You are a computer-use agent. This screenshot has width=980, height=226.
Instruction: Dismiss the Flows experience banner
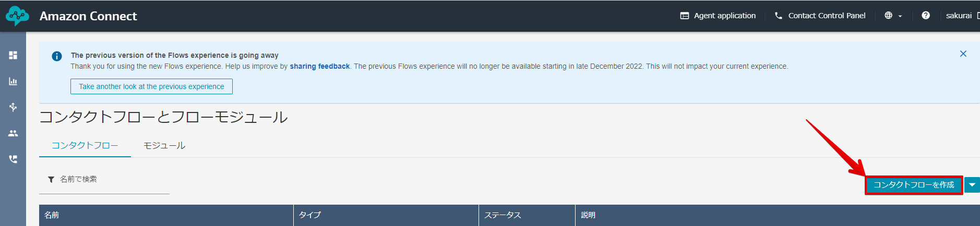pyautogui.click(x=963, y=54)
